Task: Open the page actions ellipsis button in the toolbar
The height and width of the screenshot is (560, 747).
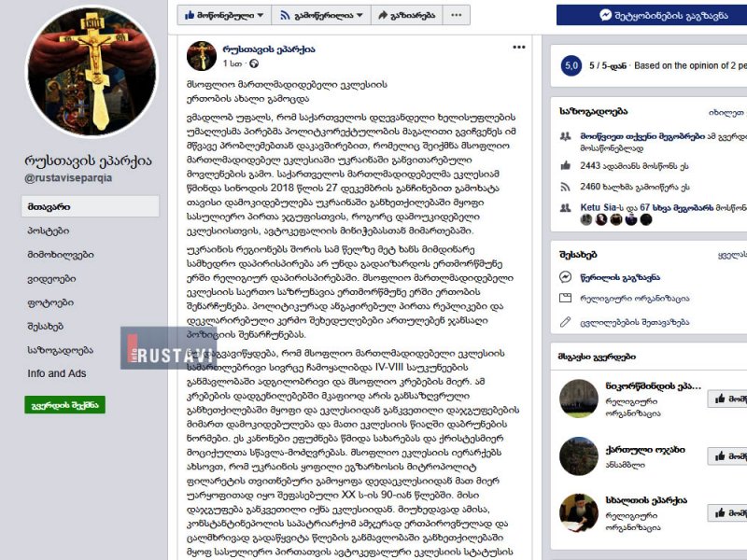Action: [x=457, y=15]
